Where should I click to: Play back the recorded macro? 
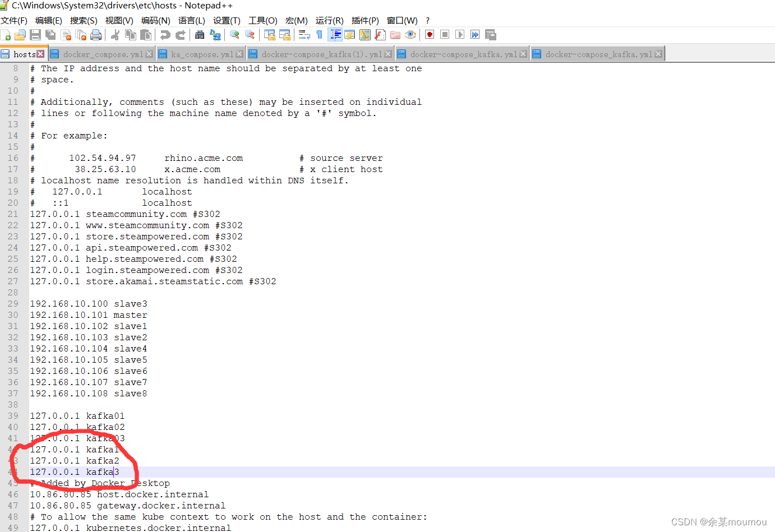coord(460,35)
